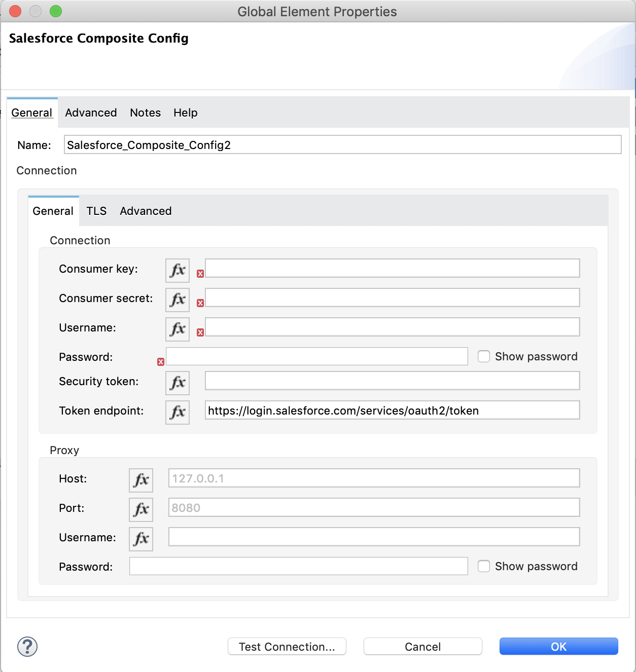The image size is (636, 672).
Task: Open the Help tab
Action: click(x=185, y=113)
